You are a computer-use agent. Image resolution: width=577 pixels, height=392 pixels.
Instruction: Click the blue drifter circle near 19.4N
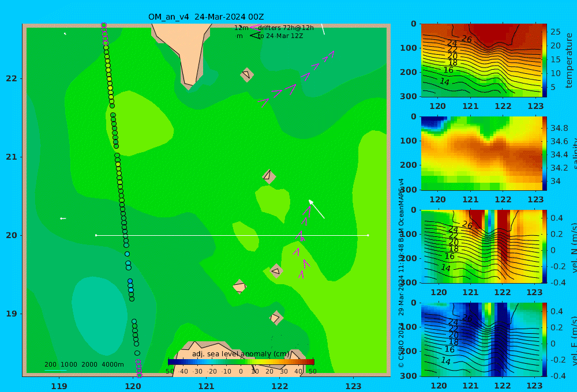130,281
